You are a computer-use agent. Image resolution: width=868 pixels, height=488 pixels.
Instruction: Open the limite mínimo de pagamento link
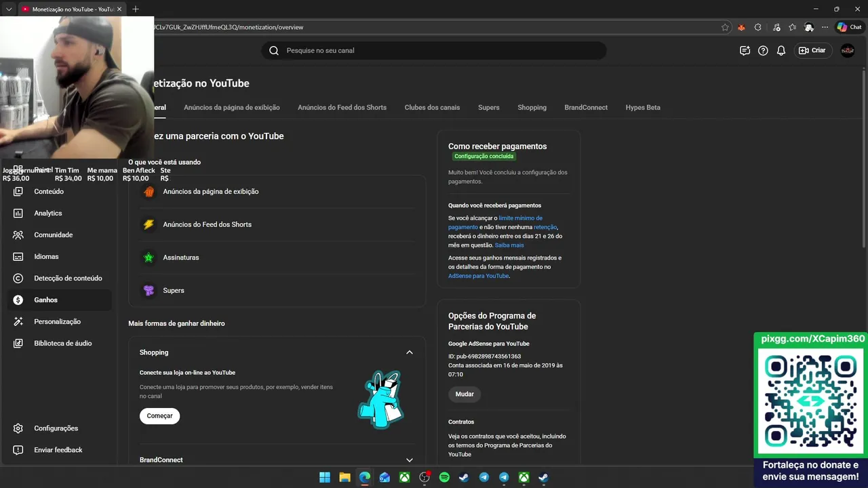pos(495,222)
